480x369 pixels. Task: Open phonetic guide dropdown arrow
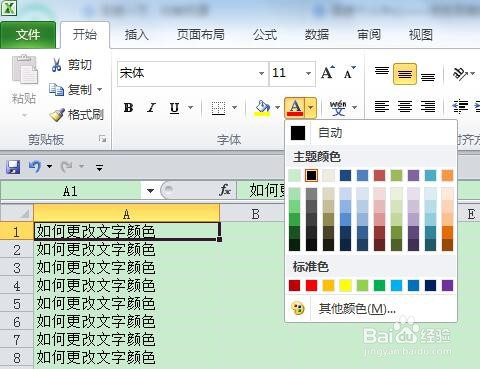coord(354,107)
